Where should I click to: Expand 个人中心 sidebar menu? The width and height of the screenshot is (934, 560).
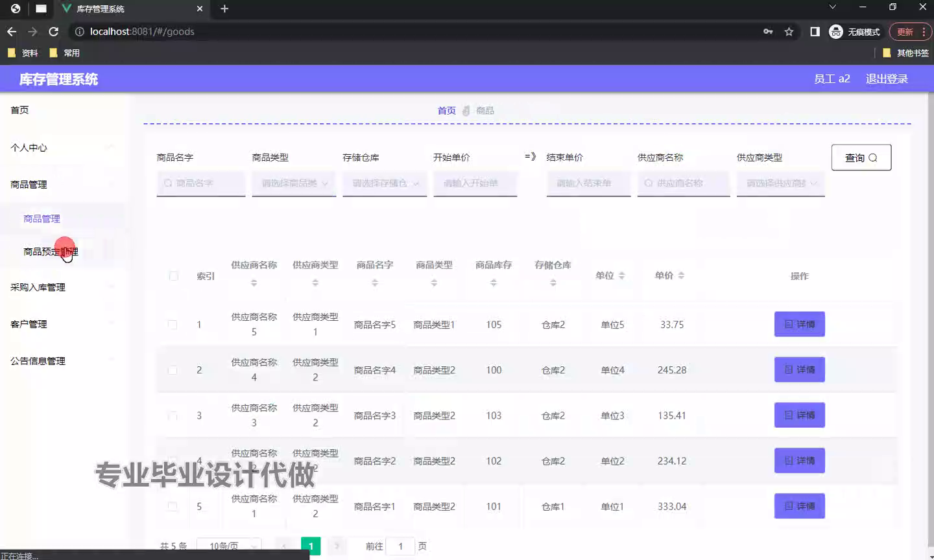pyautogui.click(x=62, y=148)
